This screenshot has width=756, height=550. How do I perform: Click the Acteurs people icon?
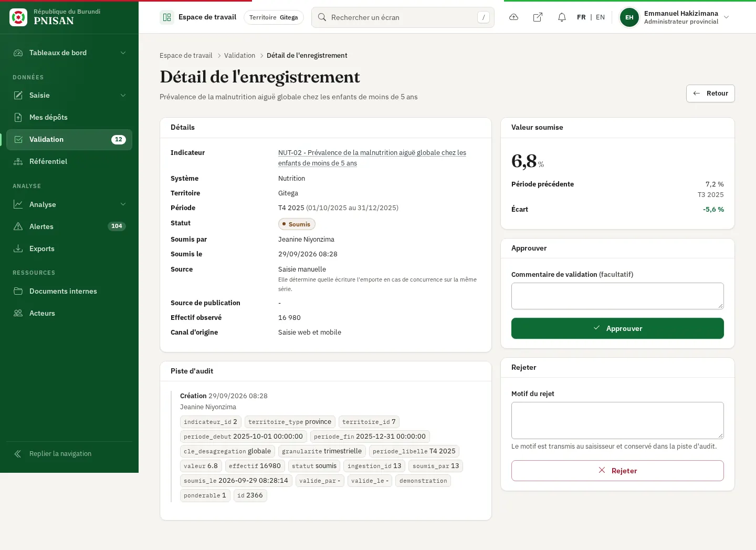pyautogui.click(x=18, y=313)
